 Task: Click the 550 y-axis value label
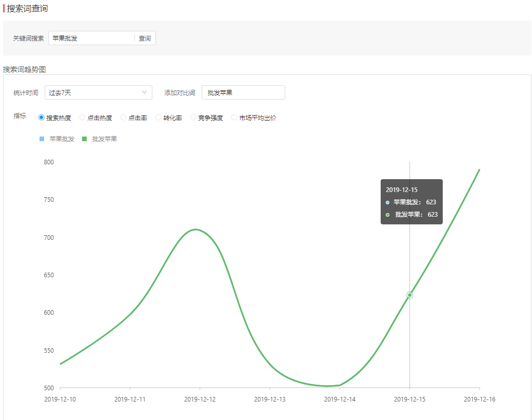(x=49, y=350)
